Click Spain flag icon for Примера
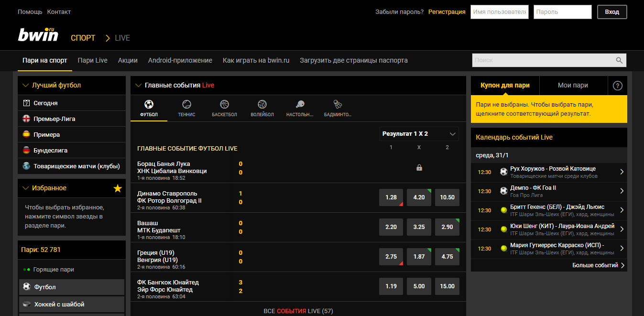Screen dimensions: 644x316 26,134
